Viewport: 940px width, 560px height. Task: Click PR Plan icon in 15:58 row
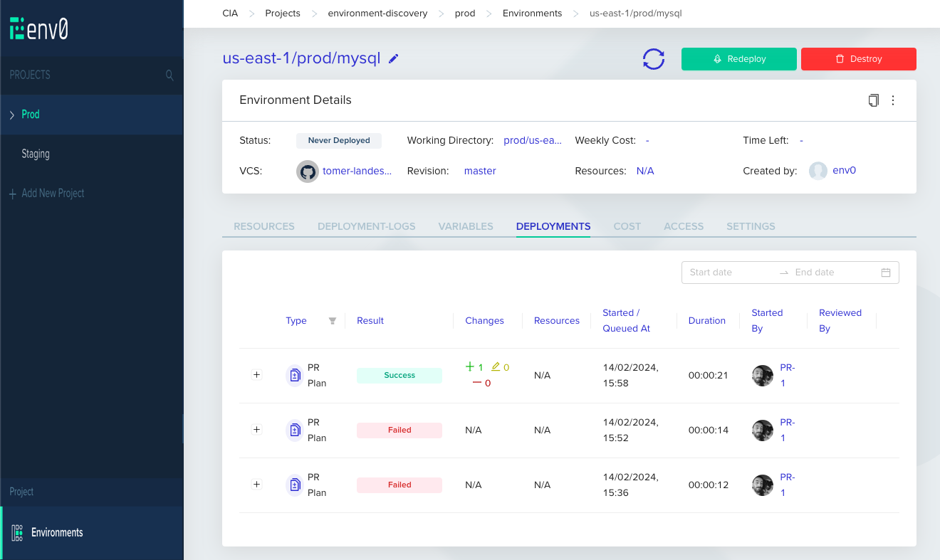294,375
